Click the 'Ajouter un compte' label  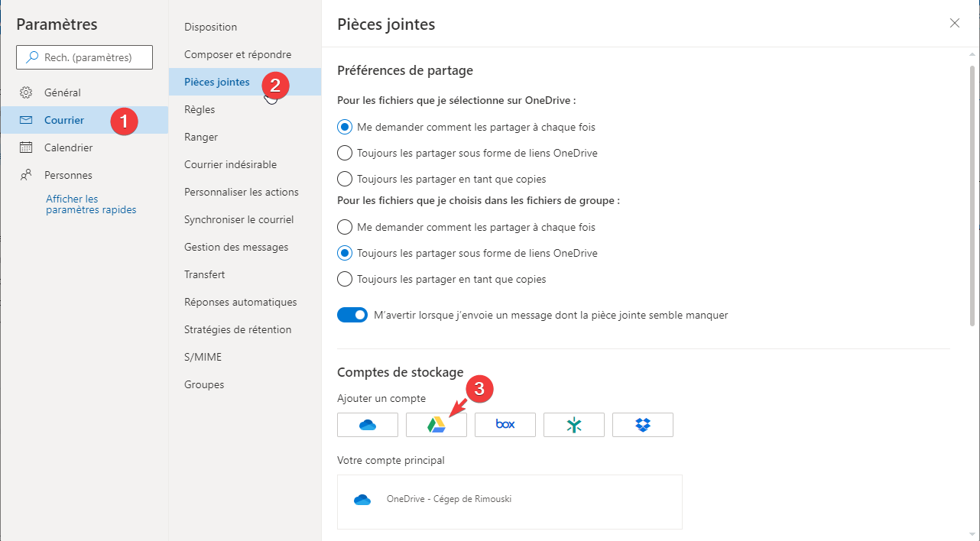381,398
